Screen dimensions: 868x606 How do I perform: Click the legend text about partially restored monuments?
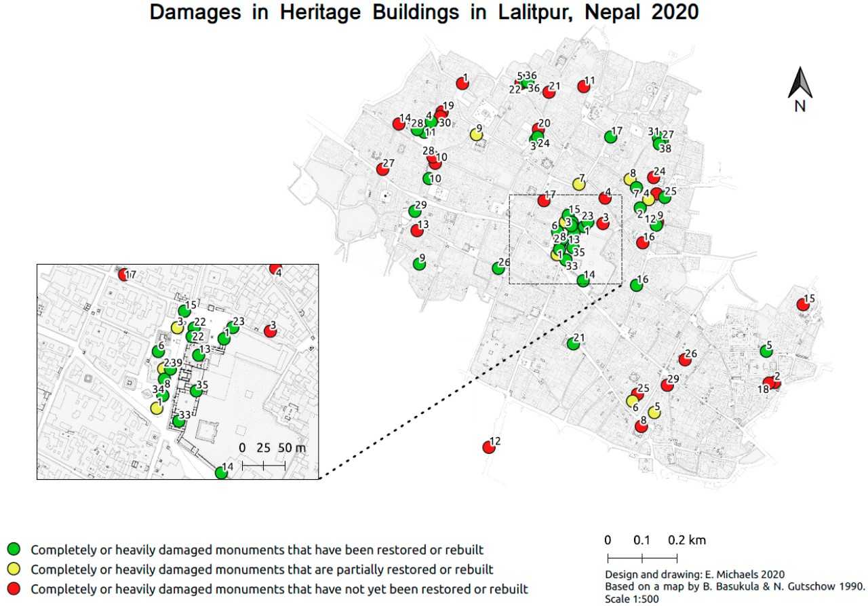(262, 569)
